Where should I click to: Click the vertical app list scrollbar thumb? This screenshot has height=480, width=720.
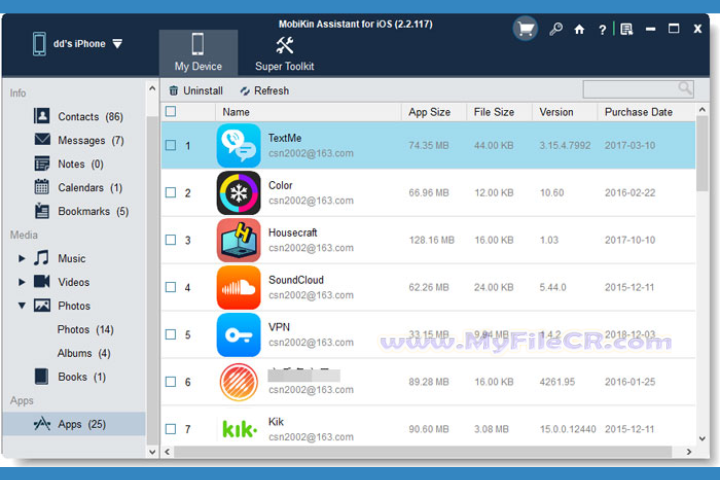tap(702, 153)
